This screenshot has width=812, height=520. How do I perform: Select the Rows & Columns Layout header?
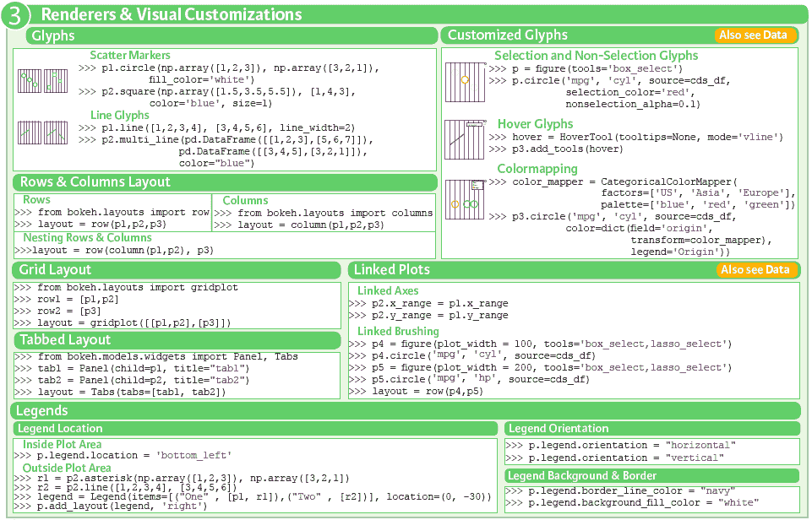click(95, 182)
